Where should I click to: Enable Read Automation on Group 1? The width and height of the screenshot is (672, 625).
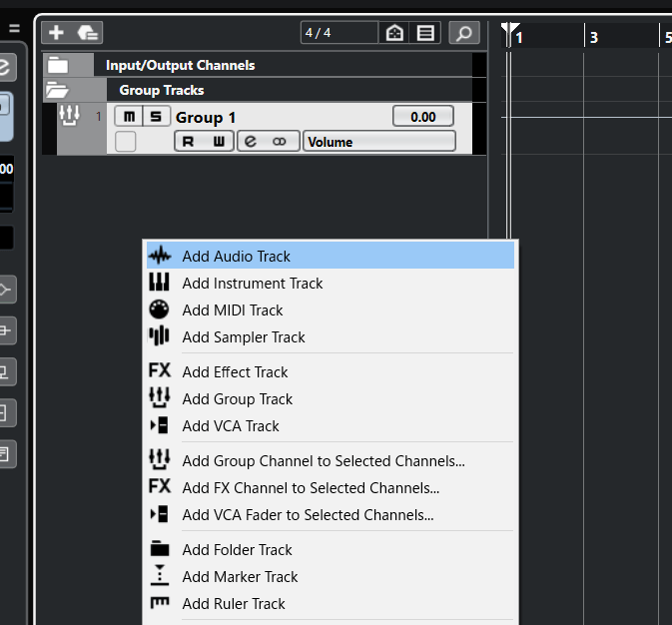click(188, 142)
